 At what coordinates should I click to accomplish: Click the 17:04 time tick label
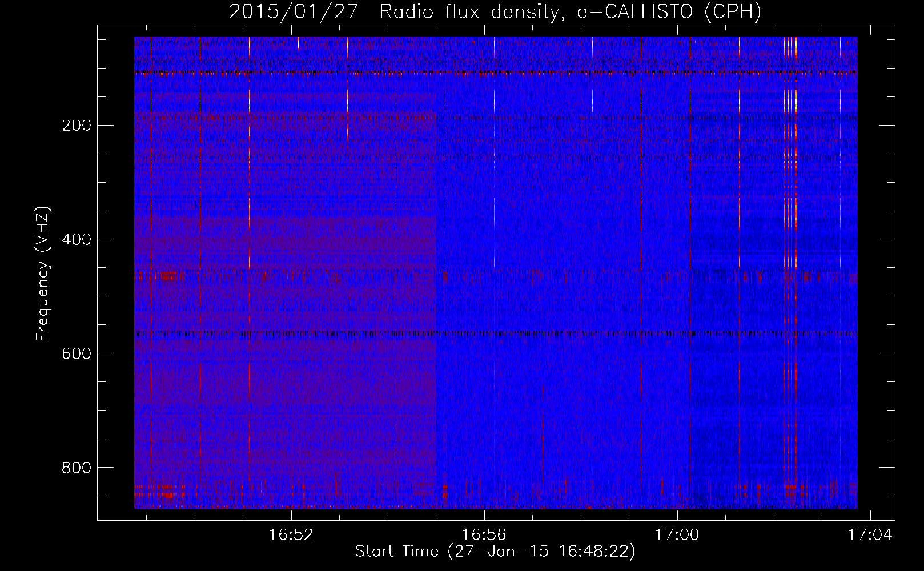click(870, 535)
